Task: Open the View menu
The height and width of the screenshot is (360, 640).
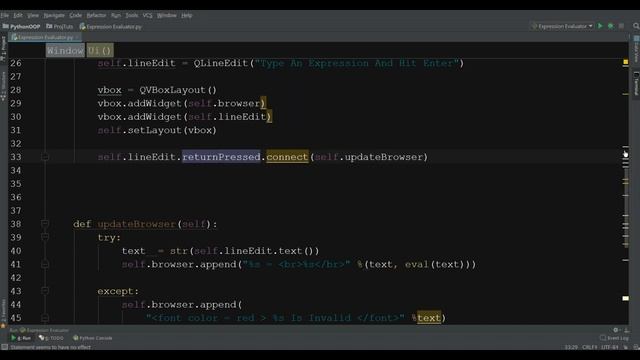Action: pos(33,15)
